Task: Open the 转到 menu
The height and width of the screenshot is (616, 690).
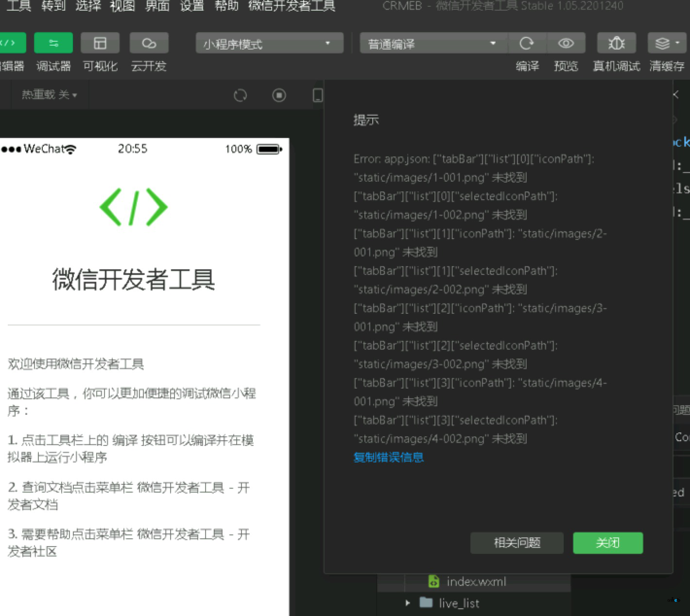Action: pyautogui.click(x=53, y=6)
